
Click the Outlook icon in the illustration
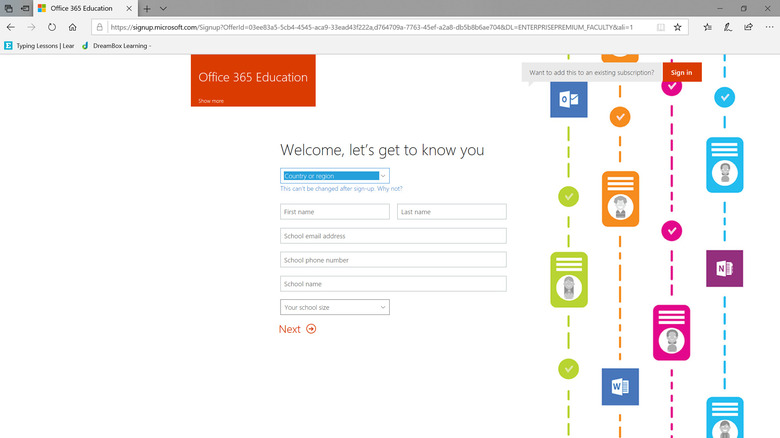tap(568, 99)
